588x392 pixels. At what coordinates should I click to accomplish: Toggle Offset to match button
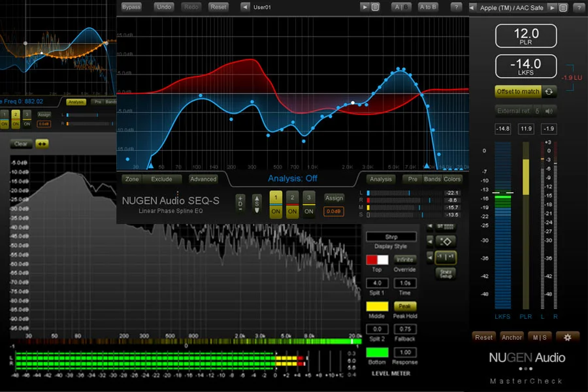coord(518,91)
